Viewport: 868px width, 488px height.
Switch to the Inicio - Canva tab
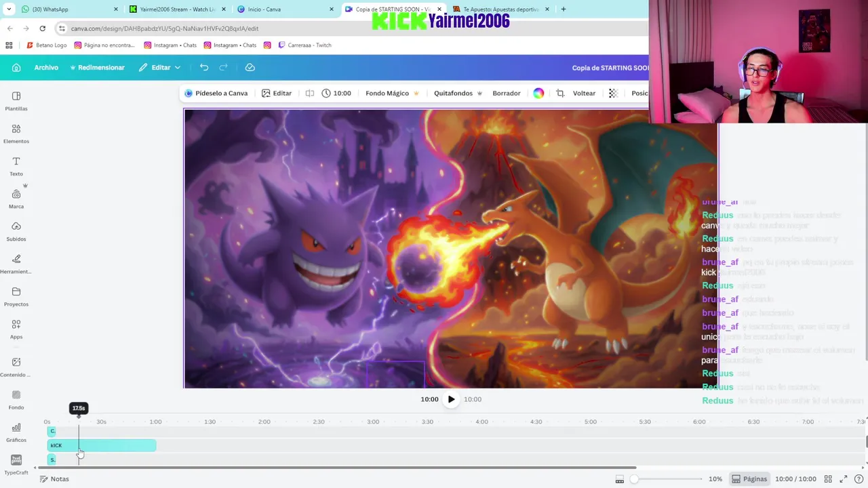(285, 9)
